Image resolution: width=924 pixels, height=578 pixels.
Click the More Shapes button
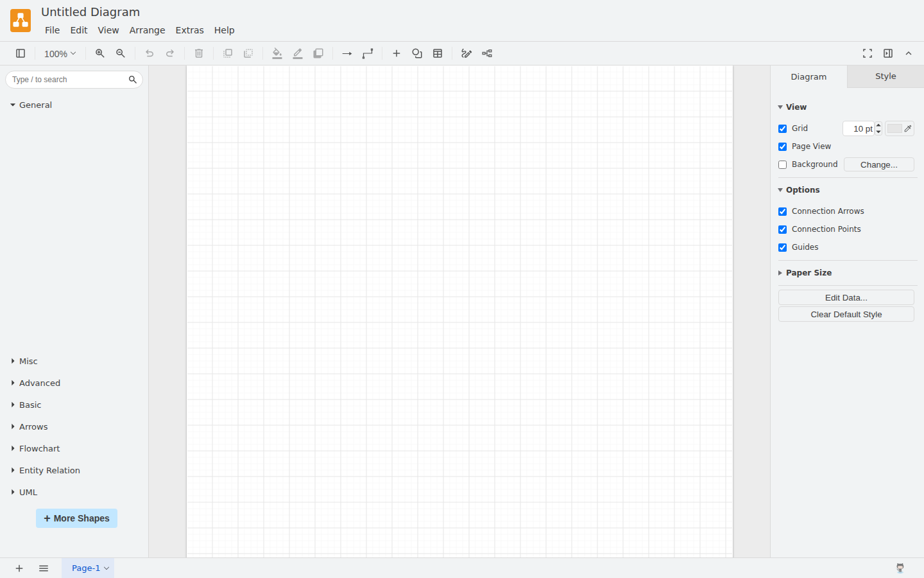point(76,518)
